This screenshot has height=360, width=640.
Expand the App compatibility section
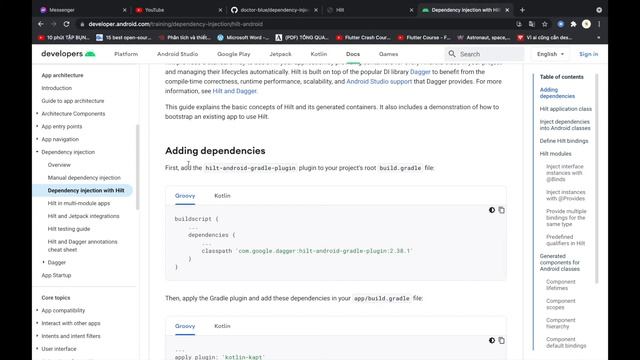coord(37,310)
